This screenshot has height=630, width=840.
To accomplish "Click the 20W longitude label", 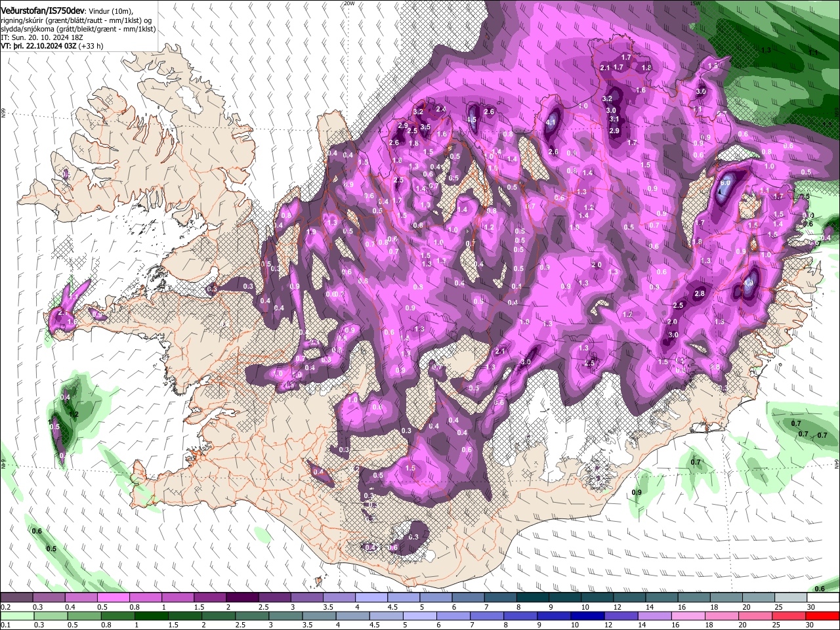I will [349, 3].
